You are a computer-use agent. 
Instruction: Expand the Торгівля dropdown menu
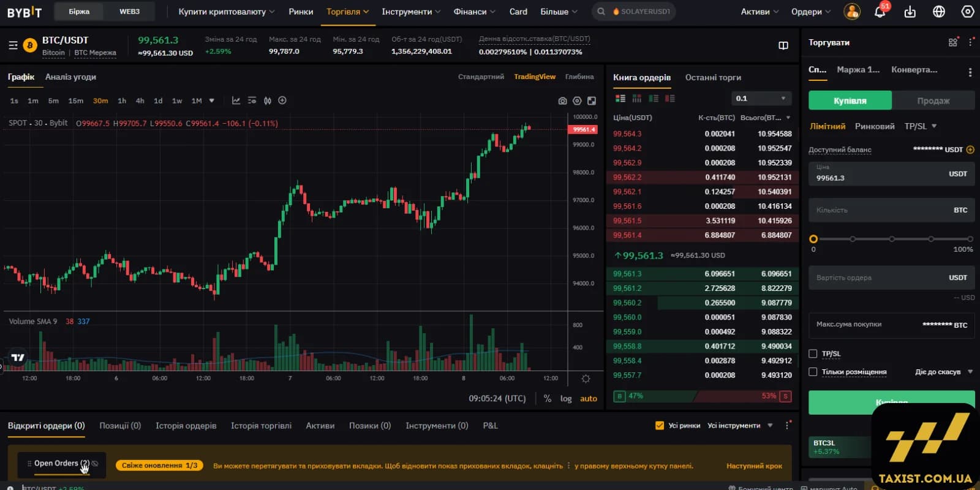(347, 12)
